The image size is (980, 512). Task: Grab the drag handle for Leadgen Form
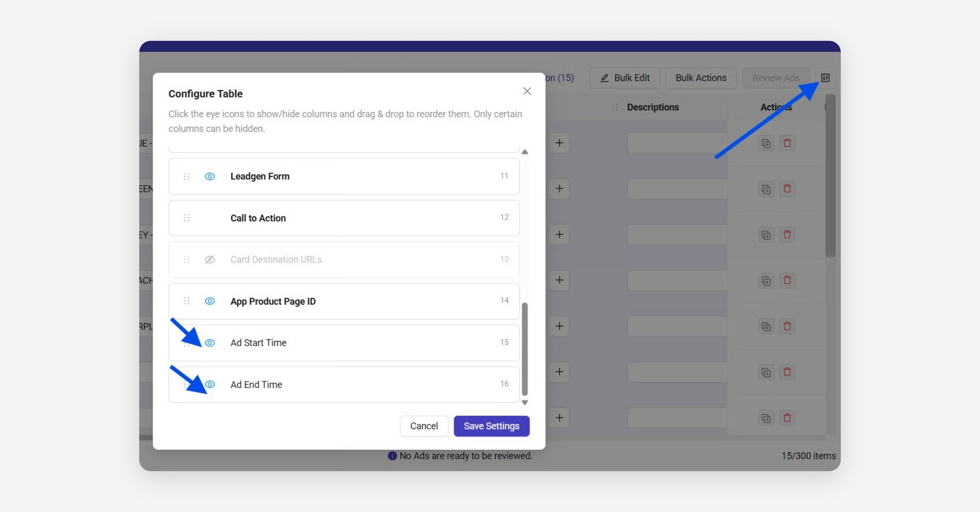click(187, 176)
